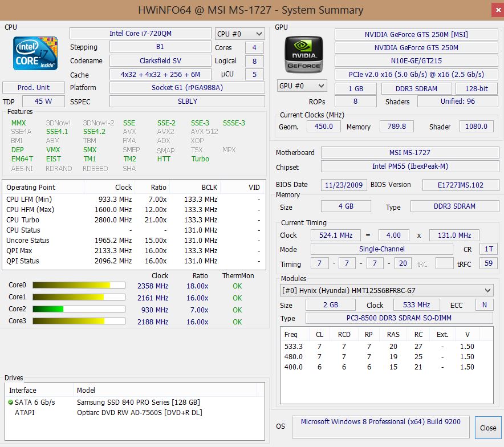Select the 400.0 frequency timing row

coord(387,367)
